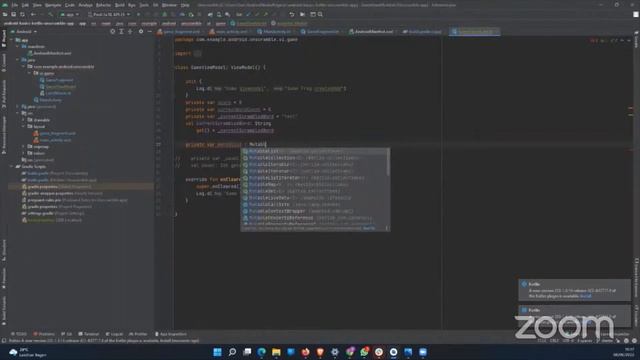
Task: Open the app run configuration dropdown
Action: click(x=70, y=14)
